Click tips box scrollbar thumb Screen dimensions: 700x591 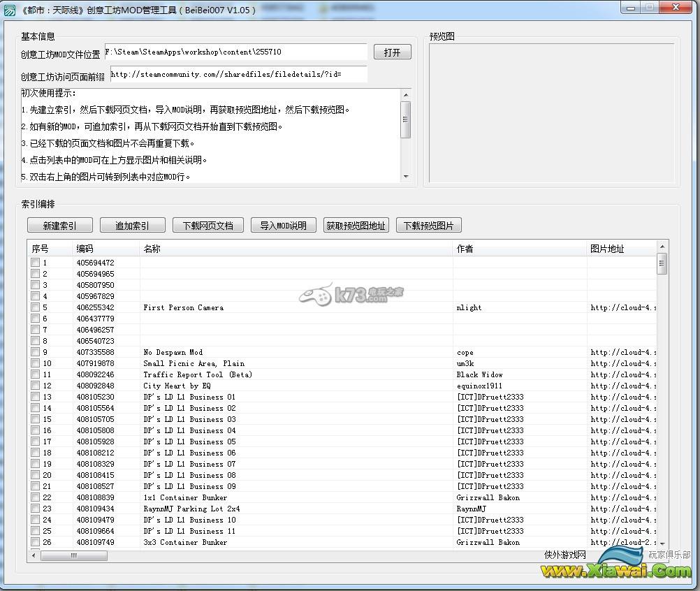(406, 119)
